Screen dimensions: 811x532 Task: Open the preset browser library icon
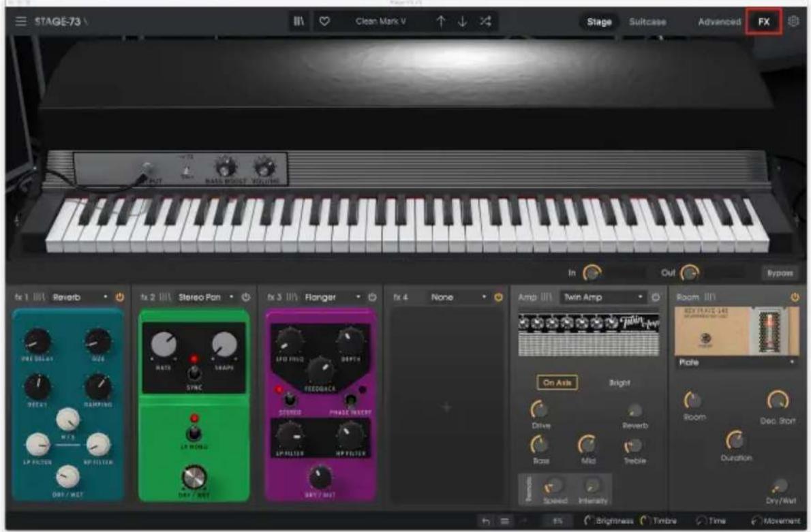pos(299,21)
